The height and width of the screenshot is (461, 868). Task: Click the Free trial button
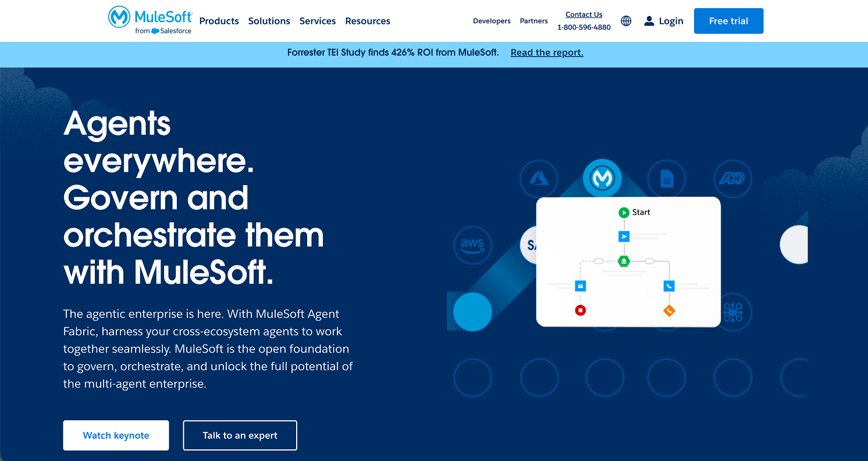(728, 20)
